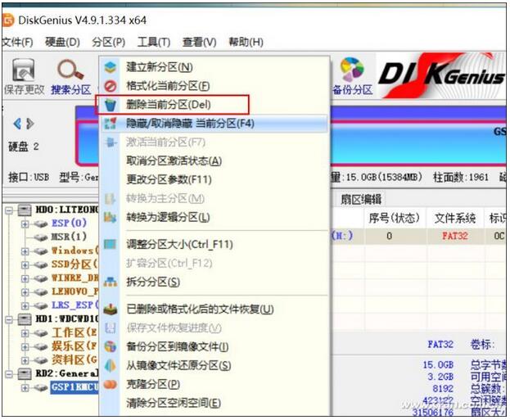Click the blue partition bar in disk map
The image size is (510, 420).
(418, 142)
